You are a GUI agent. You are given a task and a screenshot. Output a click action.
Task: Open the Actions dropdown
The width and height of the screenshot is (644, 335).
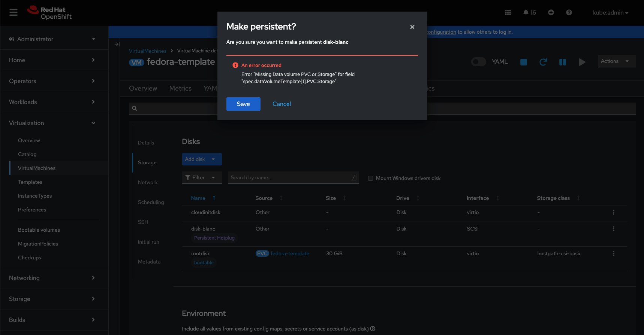[x=617, y=61]
